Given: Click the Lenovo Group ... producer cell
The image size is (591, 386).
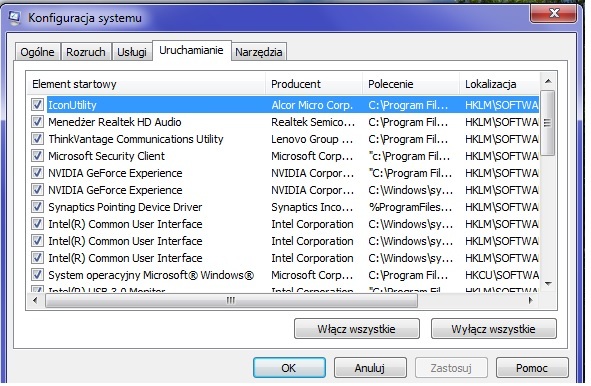Looking at the screenshot, I should [312, 139].
